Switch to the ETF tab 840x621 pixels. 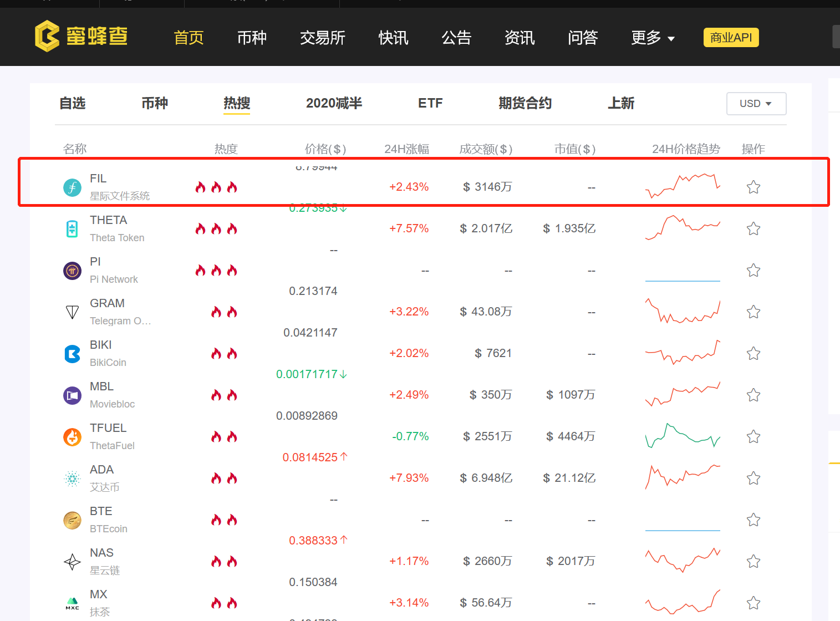click(430, 103)
